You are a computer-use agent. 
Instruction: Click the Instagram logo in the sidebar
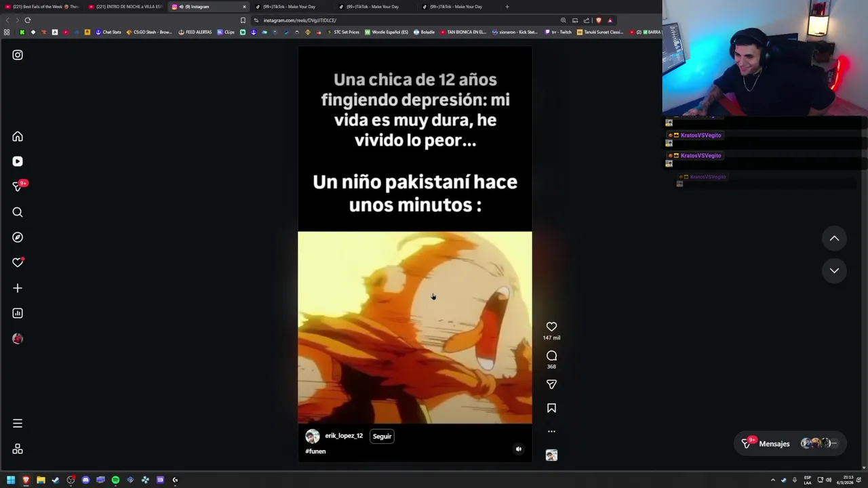18,55
